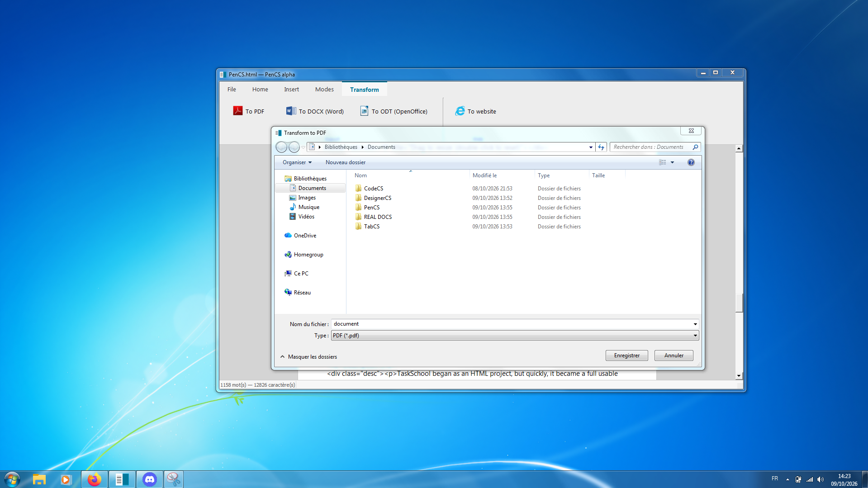Expand the file name history dropdown
Screen dimensions: 868x488
[x=695, y=324]
